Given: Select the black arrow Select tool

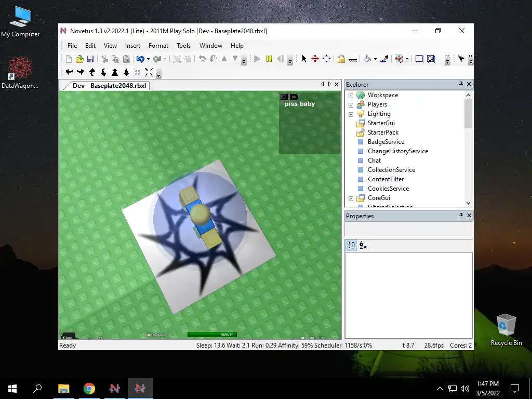Looking at the screenshot, I should click(304, 59).
